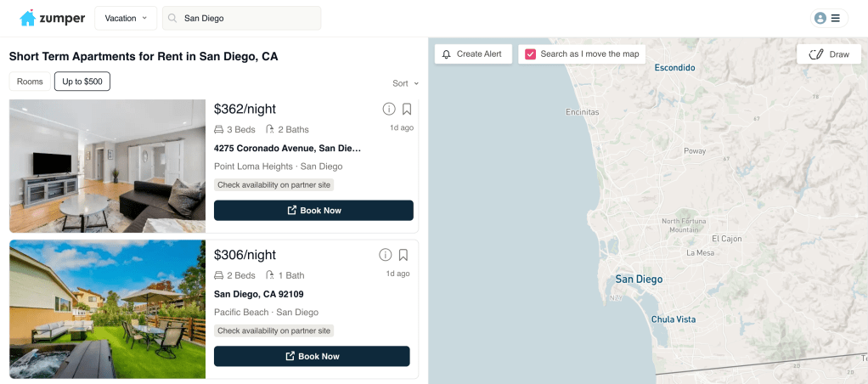Toggle Search as I move the map
Image resolution: width=868 pixels, height=384 pixels.
tap(530, 54)
